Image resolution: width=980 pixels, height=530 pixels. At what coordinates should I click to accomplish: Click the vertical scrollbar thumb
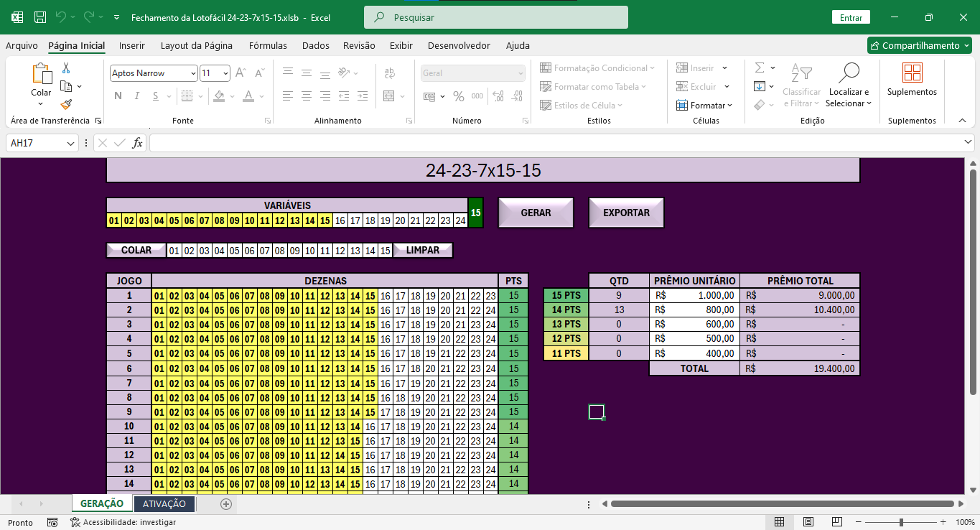coord(973,282)
